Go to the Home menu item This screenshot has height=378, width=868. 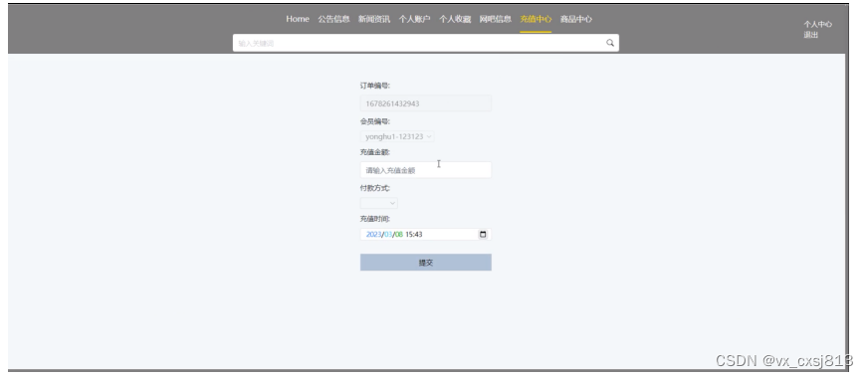(x=298, y=19)
